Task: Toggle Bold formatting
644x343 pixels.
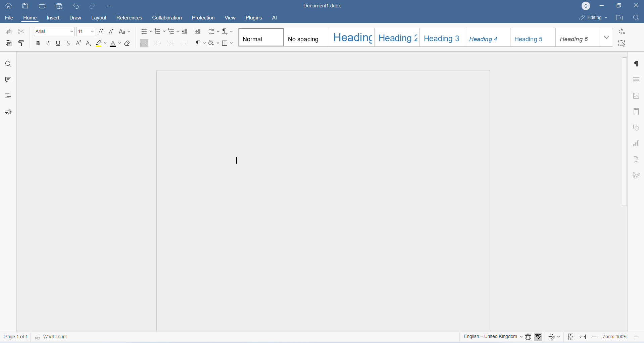Action: [x=38, y=43]
